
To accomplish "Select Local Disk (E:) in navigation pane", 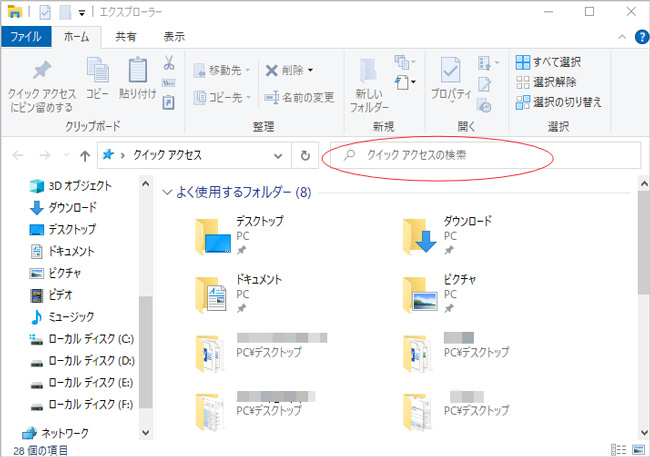I will coord(82,382).
